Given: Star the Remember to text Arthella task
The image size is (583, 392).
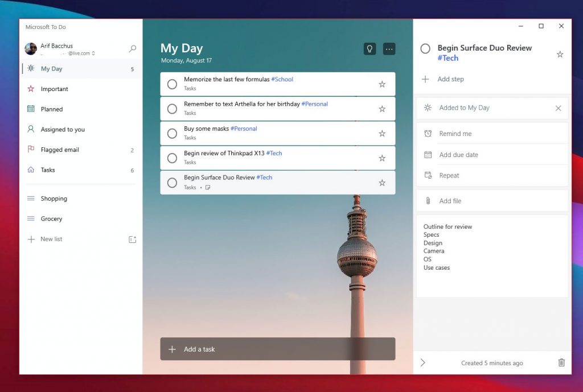Looking at the screenshot, I should pos(382,109).
